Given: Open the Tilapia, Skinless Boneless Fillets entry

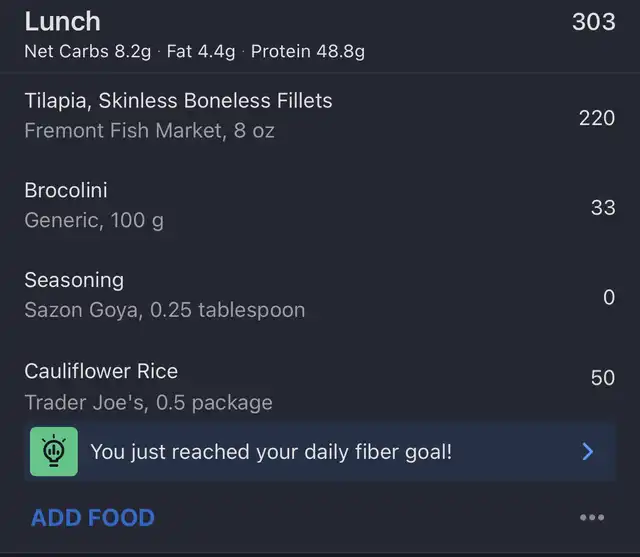Looking at the screenshot, I should (178, 100).
